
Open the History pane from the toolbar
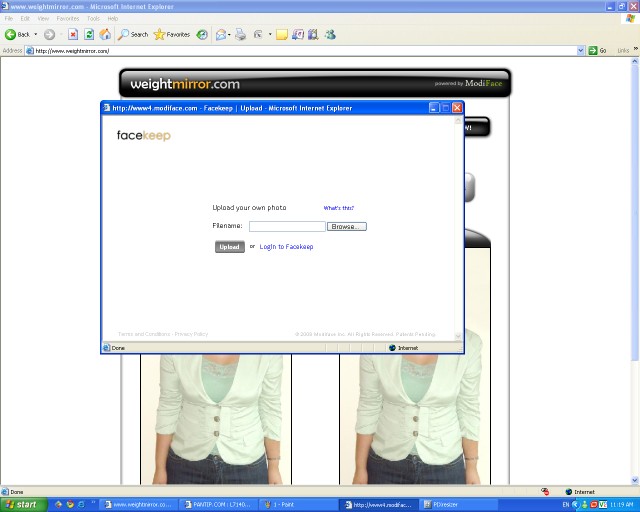click(202, 35)
